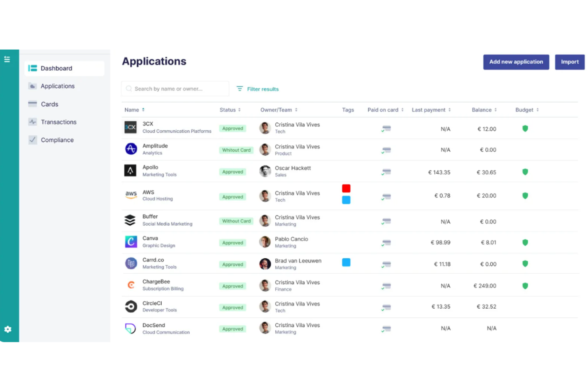Select the red tag on the AWS row
This screenshot has height=392, width=588.
[346, 188]
